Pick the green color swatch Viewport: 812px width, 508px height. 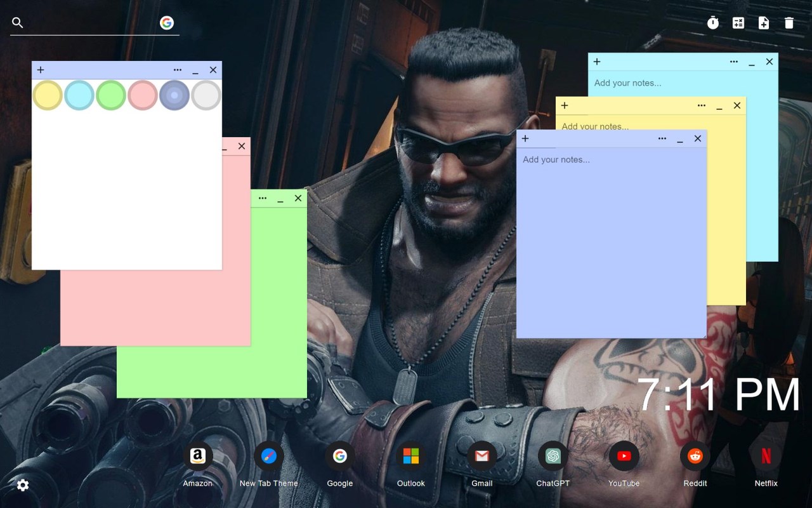coord(111,95)
